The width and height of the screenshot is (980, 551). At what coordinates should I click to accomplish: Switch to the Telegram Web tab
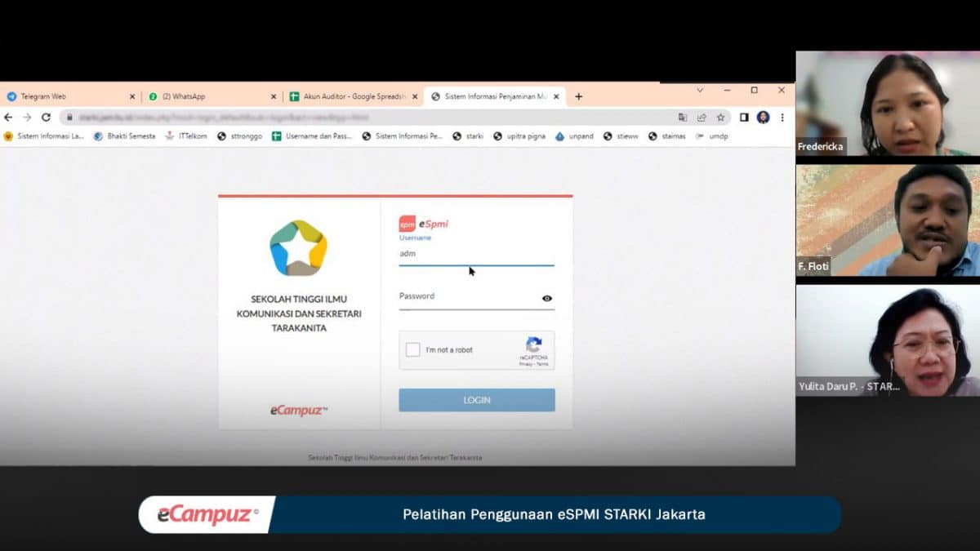pyautogui.click(x=70, y=96)
